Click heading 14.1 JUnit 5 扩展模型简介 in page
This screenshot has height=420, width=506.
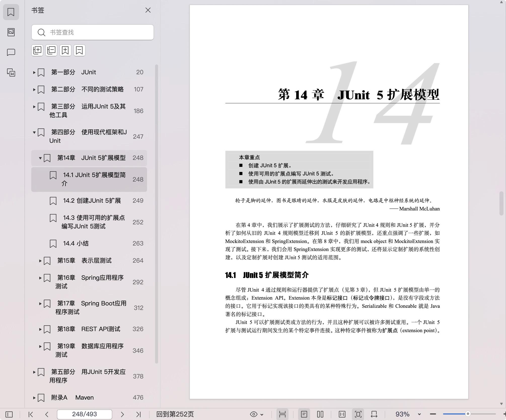pos(267,275)
